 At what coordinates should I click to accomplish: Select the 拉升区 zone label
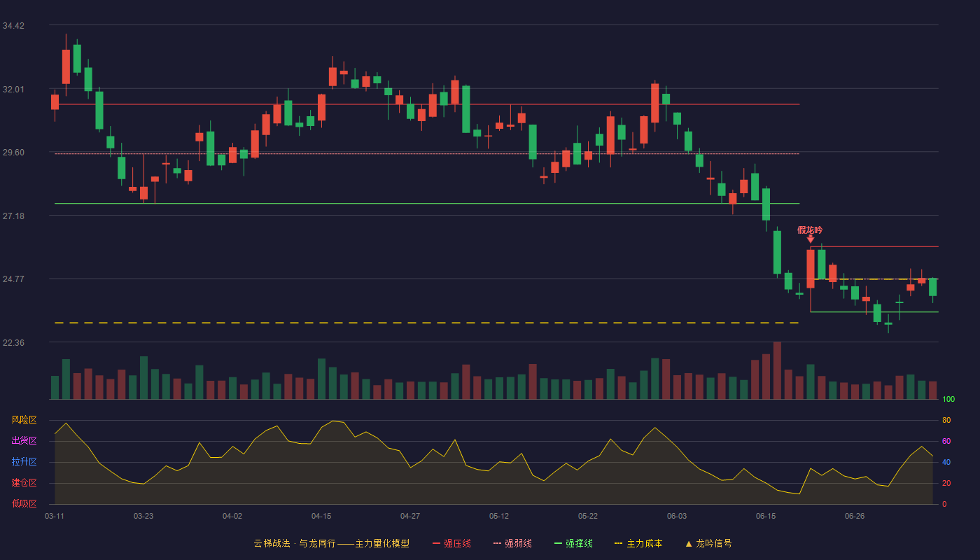pyautogui.click(x=24, y=462)
